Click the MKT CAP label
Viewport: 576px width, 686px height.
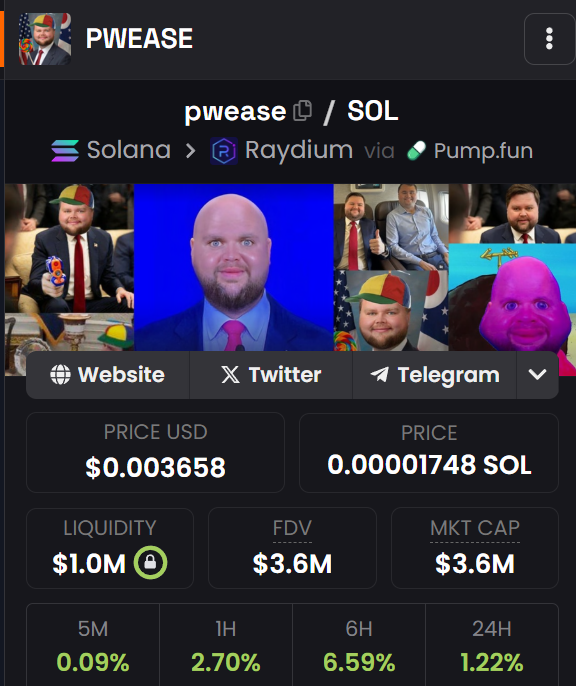pyautogui.click(x=475, y=528)
